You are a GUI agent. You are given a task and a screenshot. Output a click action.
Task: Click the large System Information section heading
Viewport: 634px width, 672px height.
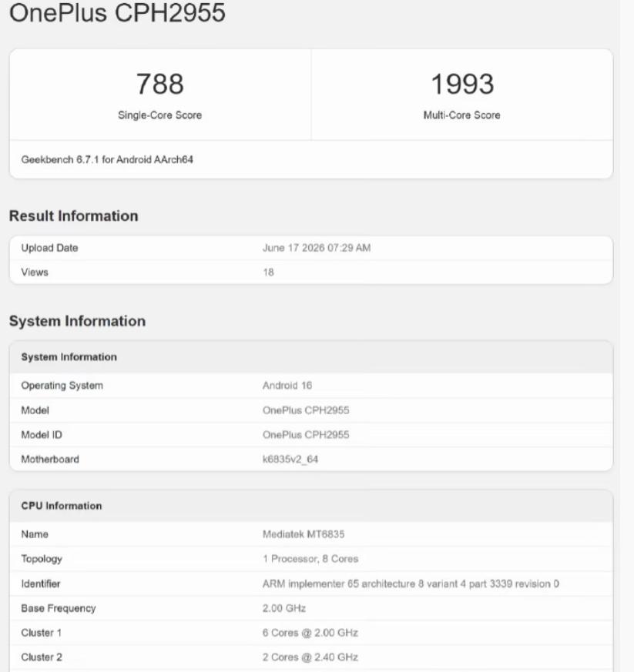78,321
